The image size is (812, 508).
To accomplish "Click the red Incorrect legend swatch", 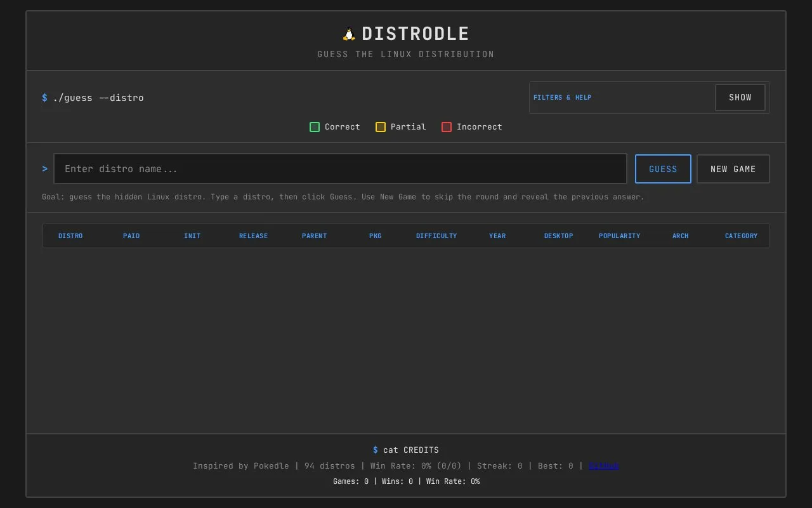I will coord(447,127).
